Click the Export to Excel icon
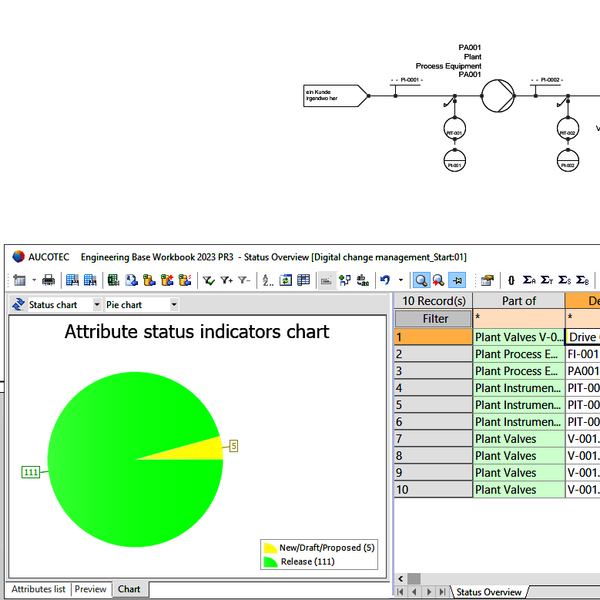Screen dimensions: 600x600 point(114,281)
